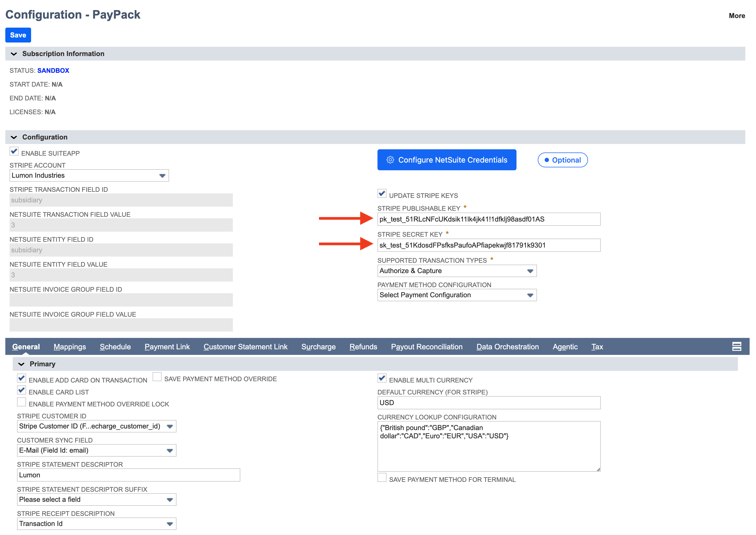
Task: Open Payment Method Configuration dropdown
Action: (457, 295)
